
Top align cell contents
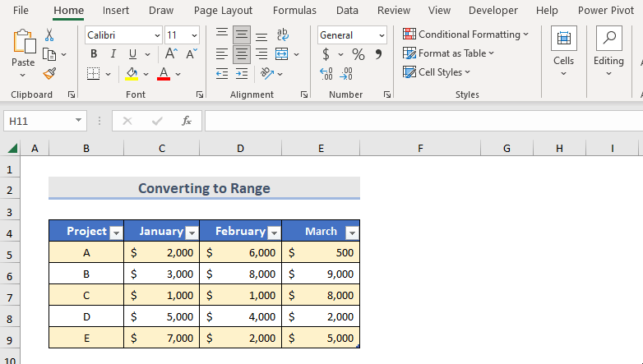222,35
